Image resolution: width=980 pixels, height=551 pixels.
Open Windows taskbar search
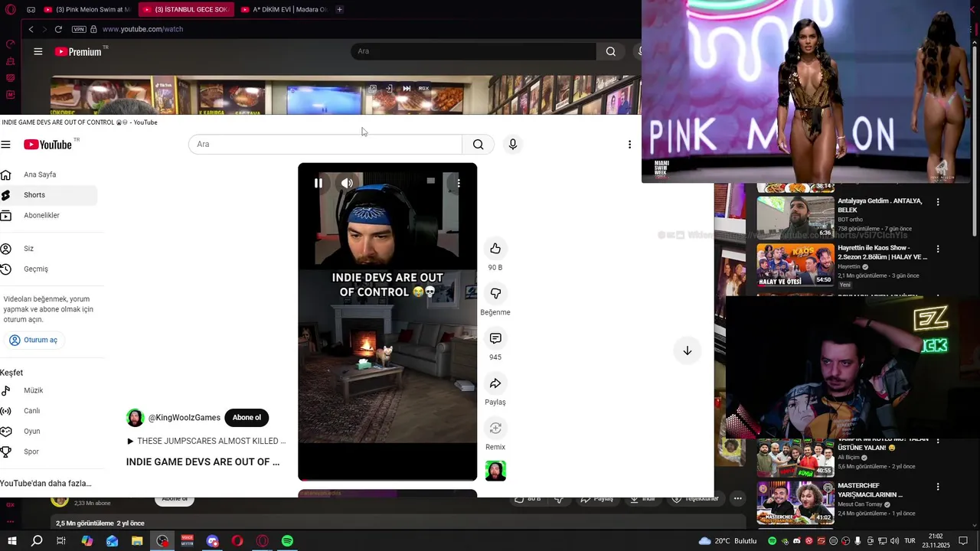tap(37, 541)
